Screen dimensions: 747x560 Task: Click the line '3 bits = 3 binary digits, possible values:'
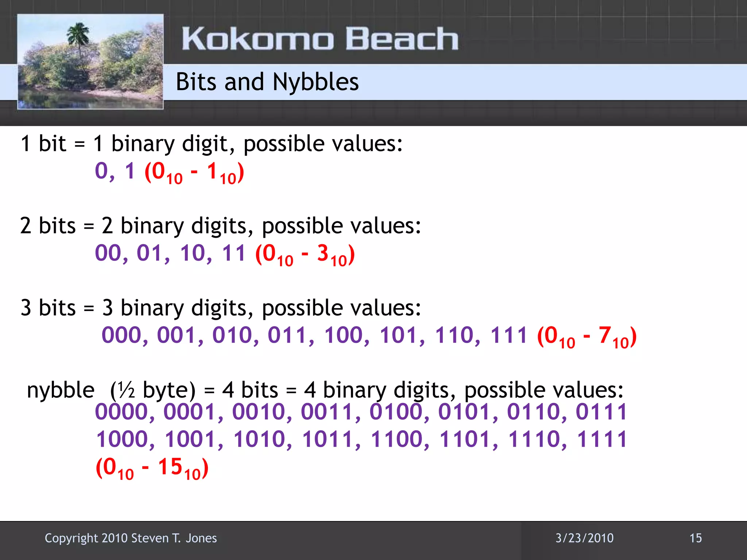point(221,308)
